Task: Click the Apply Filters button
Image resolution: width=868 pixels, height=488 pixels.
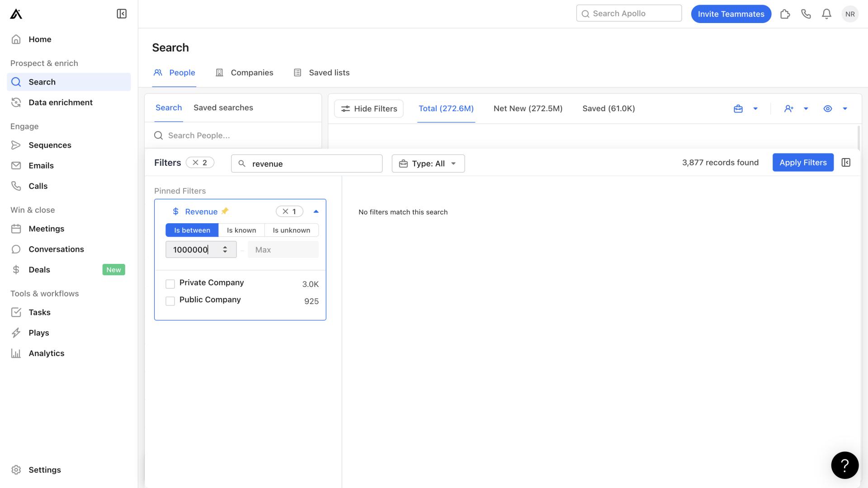Action: pos(803,162)
